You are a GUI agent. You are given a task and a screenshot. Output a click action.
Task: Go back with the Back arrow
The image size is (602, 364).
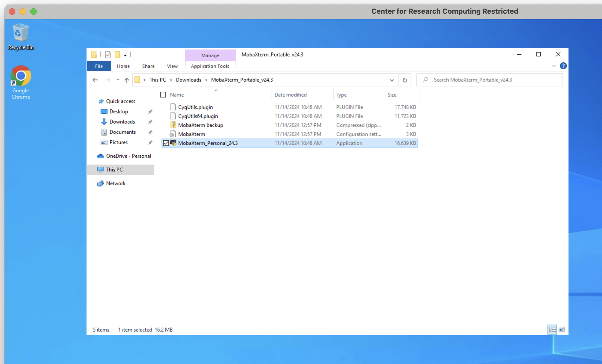tap(95, 80)
